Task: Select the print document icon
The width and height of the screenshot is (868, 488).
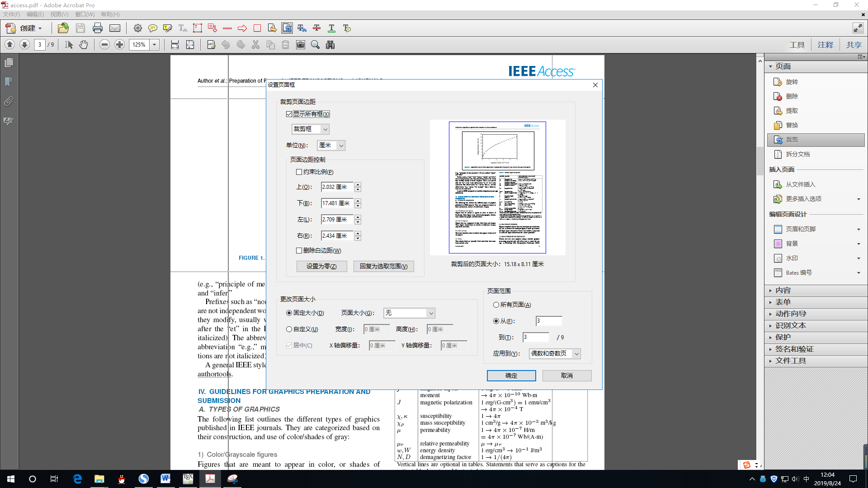Action: [98, 28]
